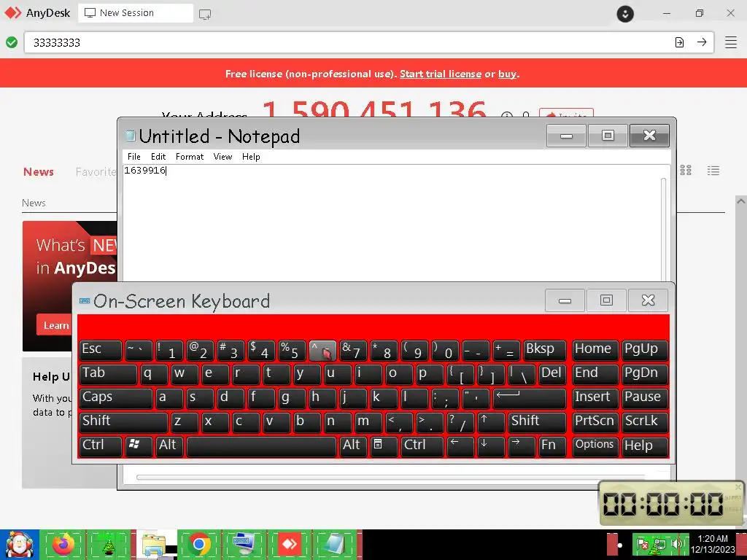747x560 pixels.
Task: Toggle left Alt key on on-screen keyboard
Action: coord(169,446)
